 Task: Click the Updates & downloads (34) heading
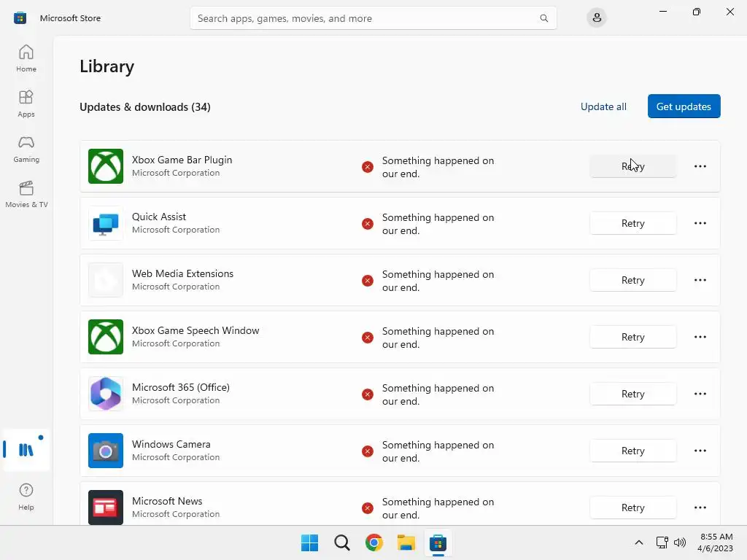145,106
